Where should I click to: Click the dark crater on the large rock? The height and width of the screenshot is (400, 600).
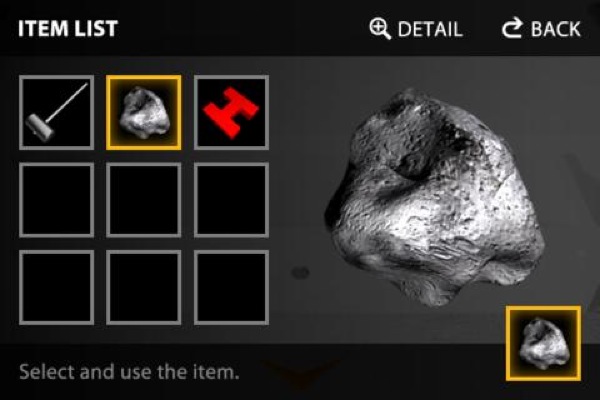(411, 163)
